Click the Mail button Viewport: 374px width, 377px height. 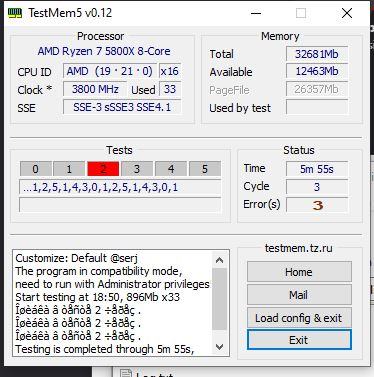click(299, 295)
